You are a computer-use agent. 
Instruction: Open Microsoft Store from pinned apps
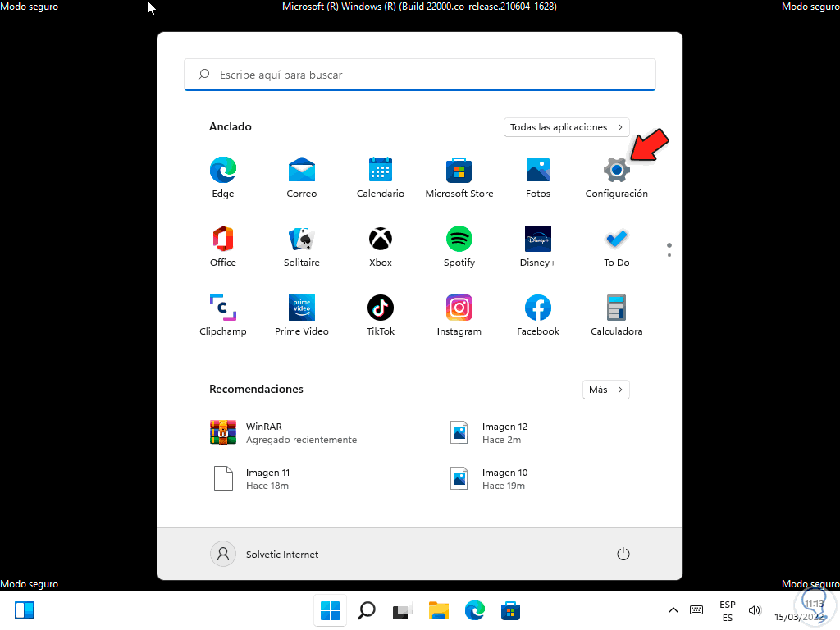[x=459, y=178]
